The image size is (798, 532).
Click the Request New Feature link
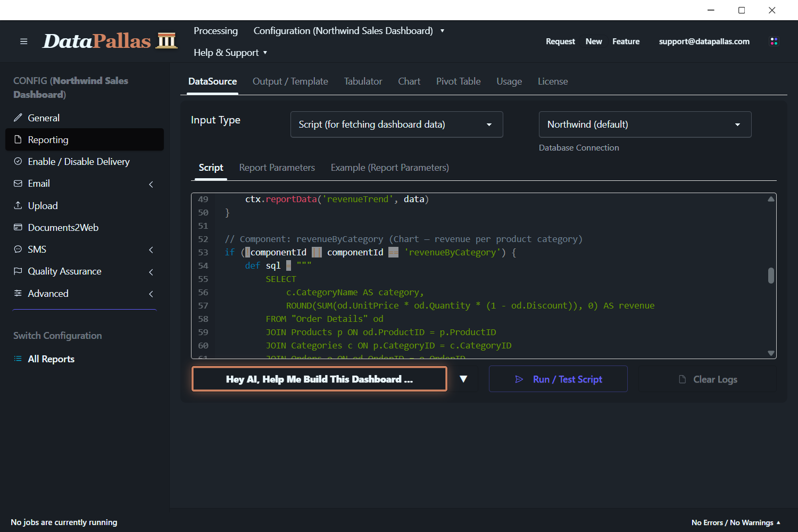[593, 41]
